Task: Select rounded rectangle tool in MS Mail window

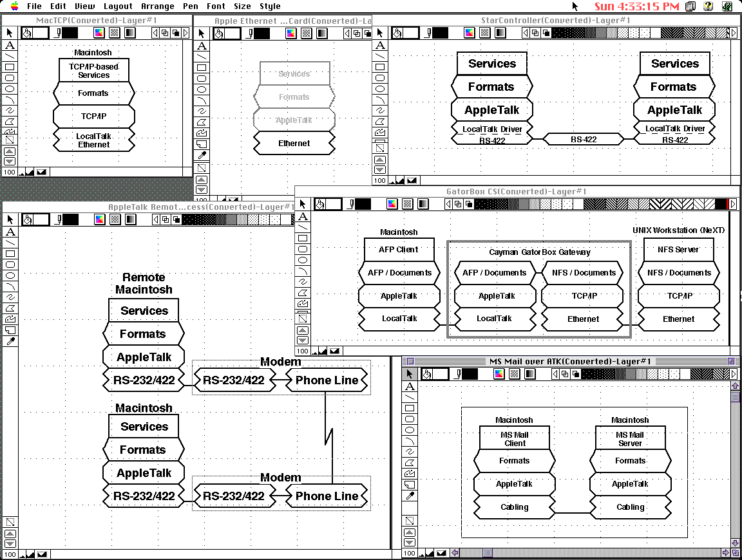Action: pyautogui.click(x=410, y=418)
